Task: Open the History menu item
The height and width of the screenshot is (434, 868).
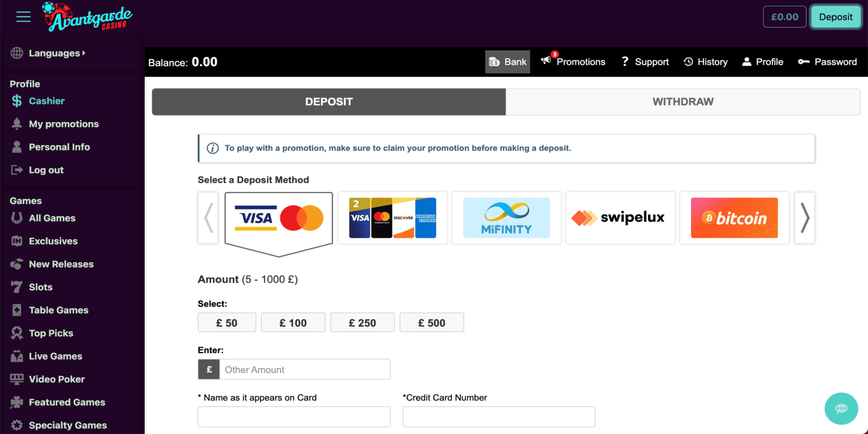Action: [x=706, y=62]
